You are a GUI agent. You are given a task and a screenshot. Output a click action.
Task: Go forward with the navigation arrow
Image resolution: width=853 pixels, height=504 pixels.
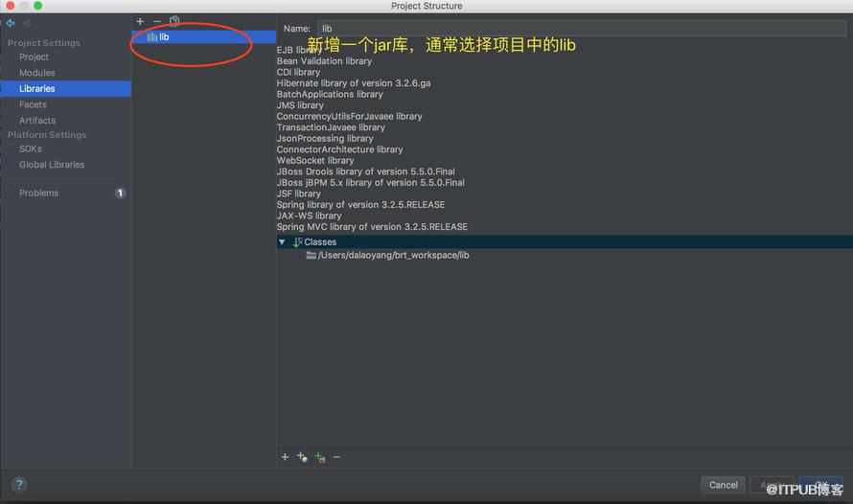(x=28, y=23)
